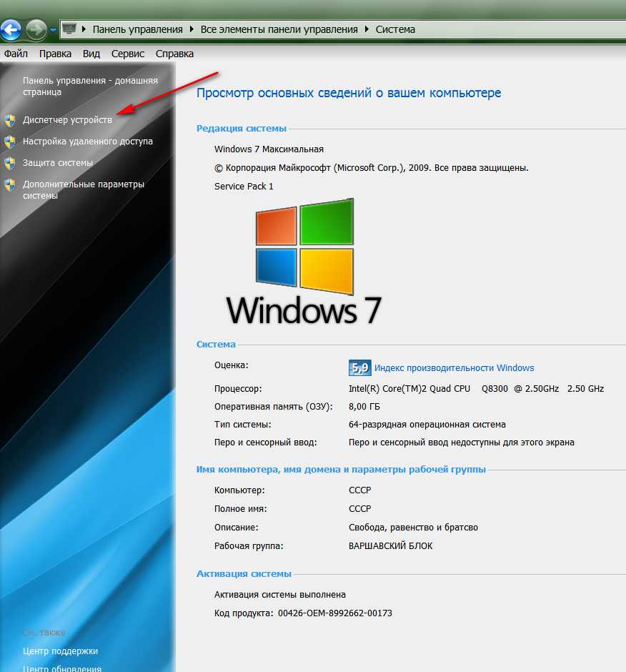
Task: Click the Forward navigation arrow button
Action: (36, 30)
